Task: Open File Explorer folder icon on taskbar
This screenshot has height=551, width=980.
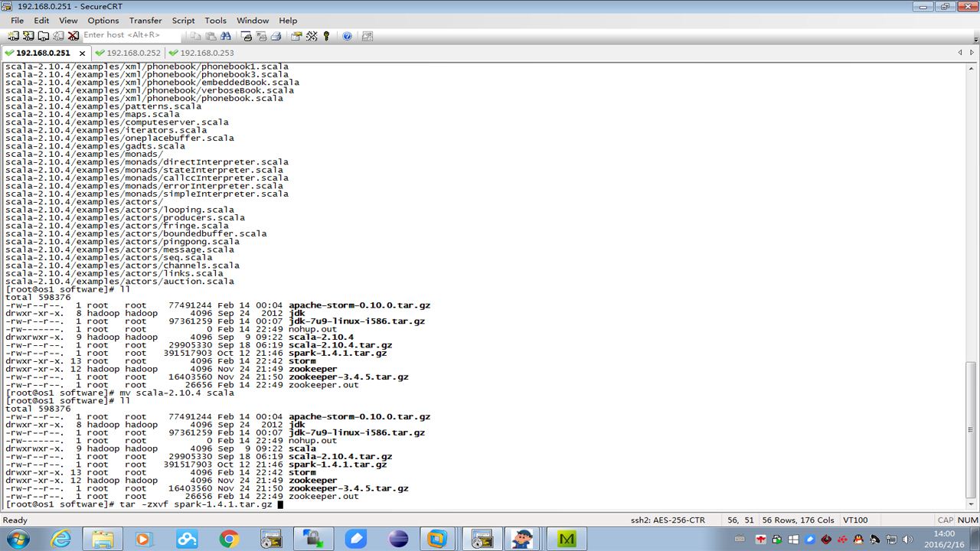Action: click(103, 539)
